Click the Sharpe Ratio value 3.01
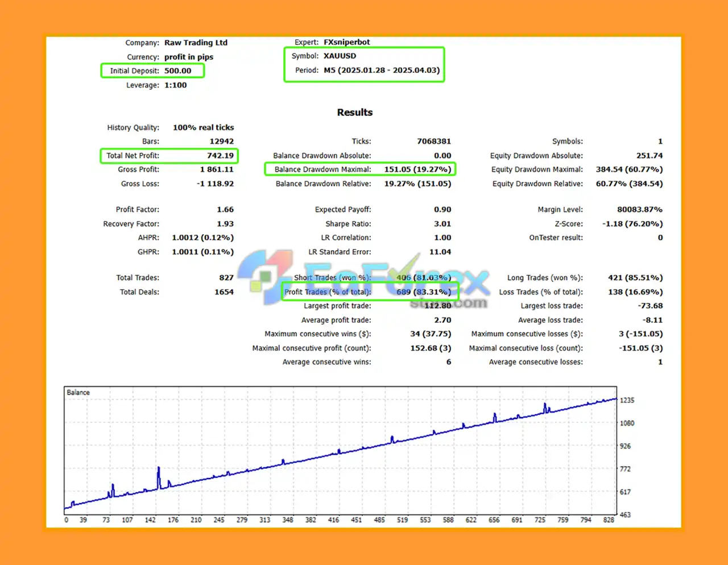The width and height of the screenshot is (728, 565). click(x=442, y=224)
